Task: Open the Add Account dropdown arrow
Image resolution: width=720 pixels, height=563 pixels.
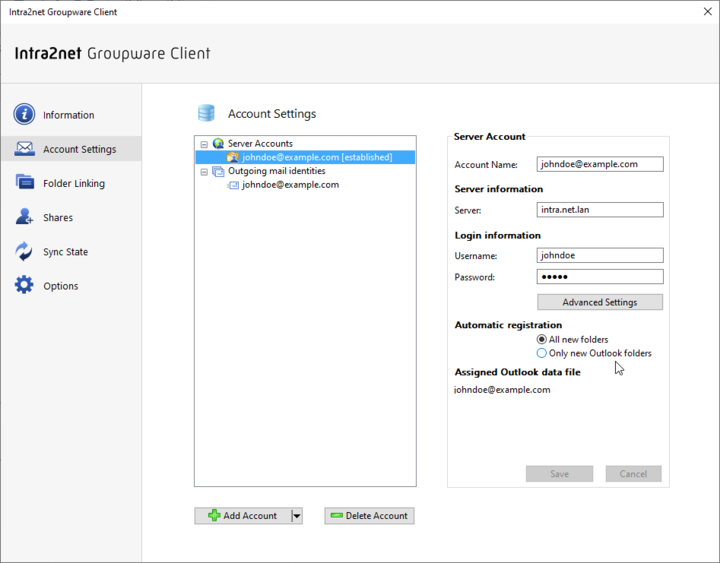Action: click(297, 516)
